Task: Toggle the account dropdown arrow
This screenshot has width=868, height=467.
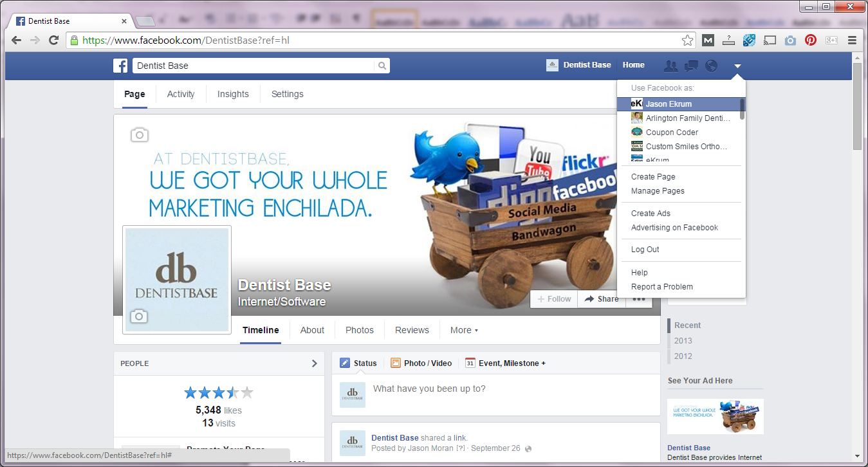Action: pyautogui.click(x=737, y=66)
